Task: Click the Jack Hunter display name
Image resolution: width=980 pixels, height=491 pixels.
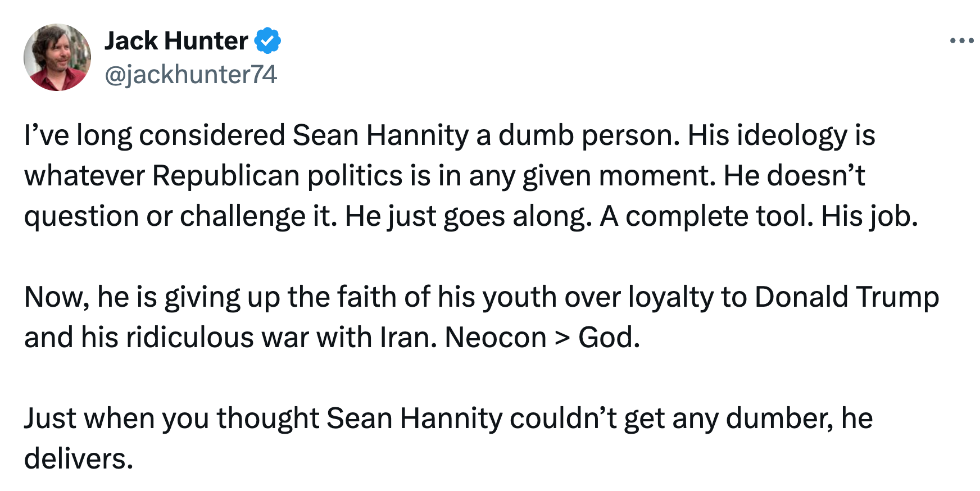Action: point(176,40)
